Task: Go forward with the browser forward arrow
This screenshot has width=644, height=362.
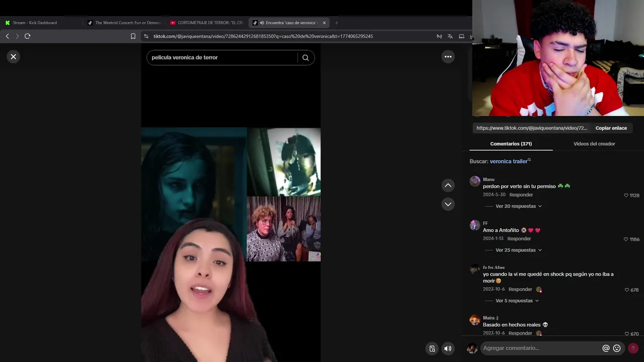Action: (17, 36)
